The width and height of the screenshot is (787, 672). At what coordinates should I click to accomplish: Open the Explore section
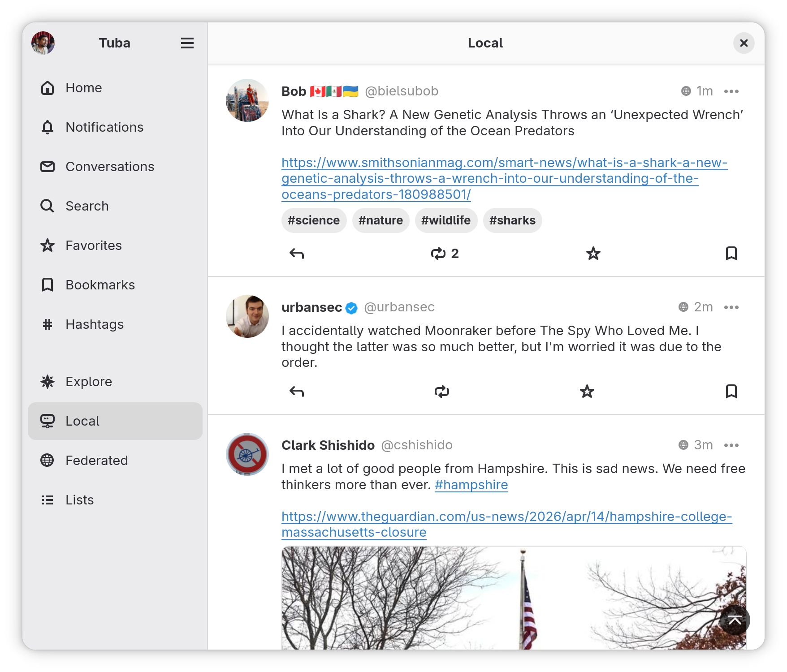pyautogui.click(x=89, y=381)
